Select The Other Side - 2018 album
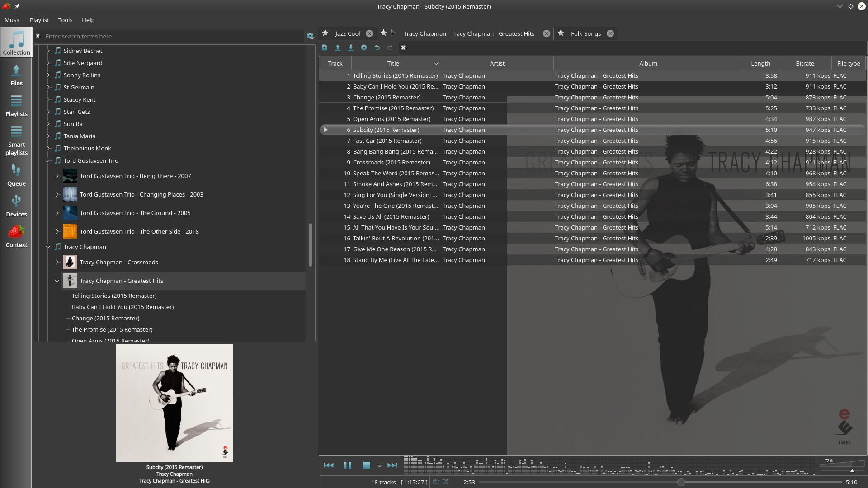This screenshot has height=488, width=868. pos(139,231)
